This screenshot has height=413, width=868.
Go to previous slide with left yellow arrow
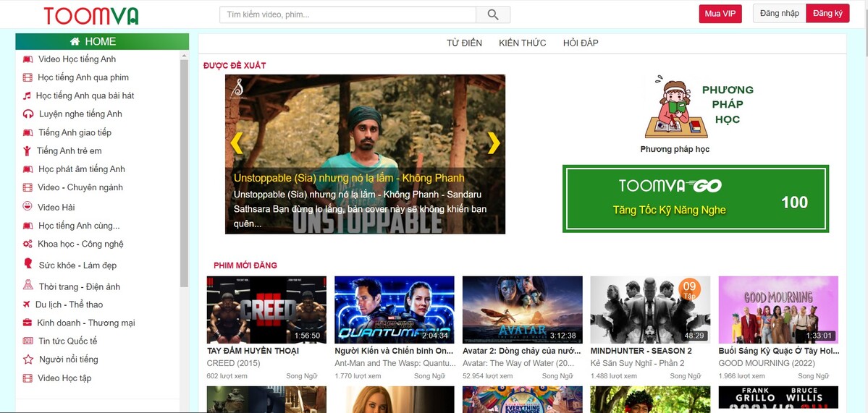point(237,143)
